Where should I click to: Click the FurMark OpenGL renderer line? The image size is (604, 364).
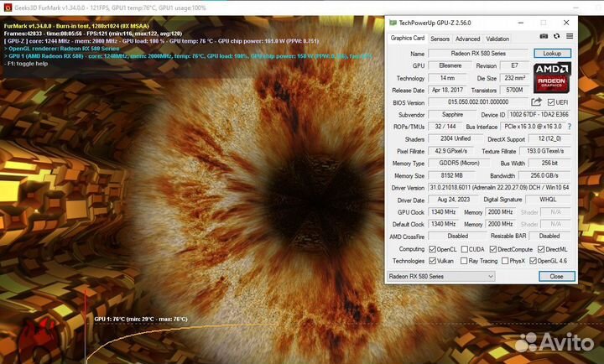click(x=61, y=49)
